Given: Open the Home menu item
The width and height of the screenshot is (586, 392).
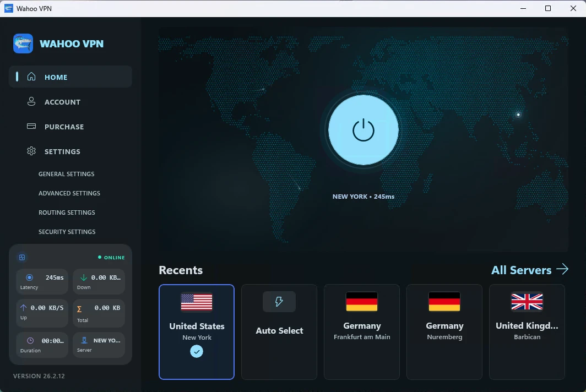Looking at the screenshot, I should [70, 77].
